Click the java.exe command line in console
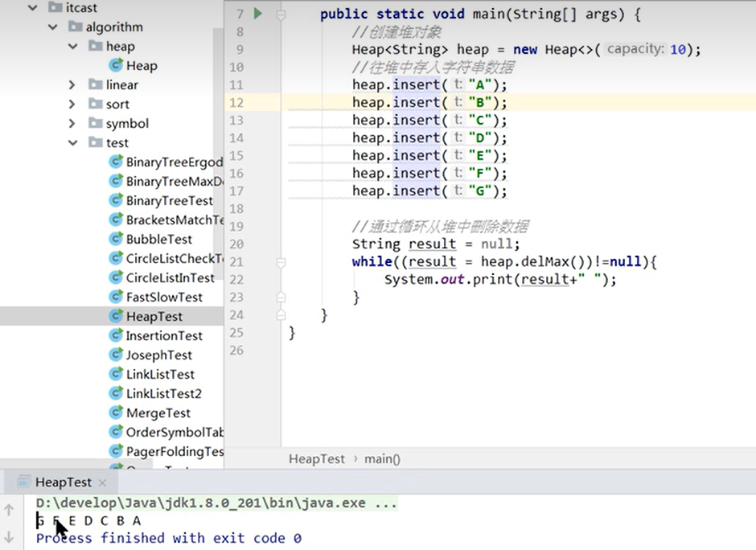 point(216,503)
